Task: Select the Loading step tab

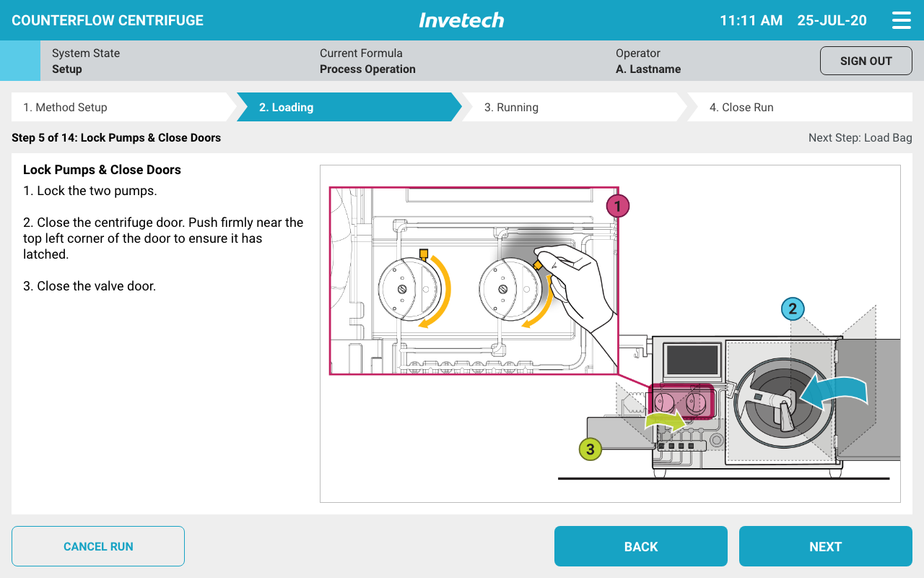Action: [x=346, y=107]
